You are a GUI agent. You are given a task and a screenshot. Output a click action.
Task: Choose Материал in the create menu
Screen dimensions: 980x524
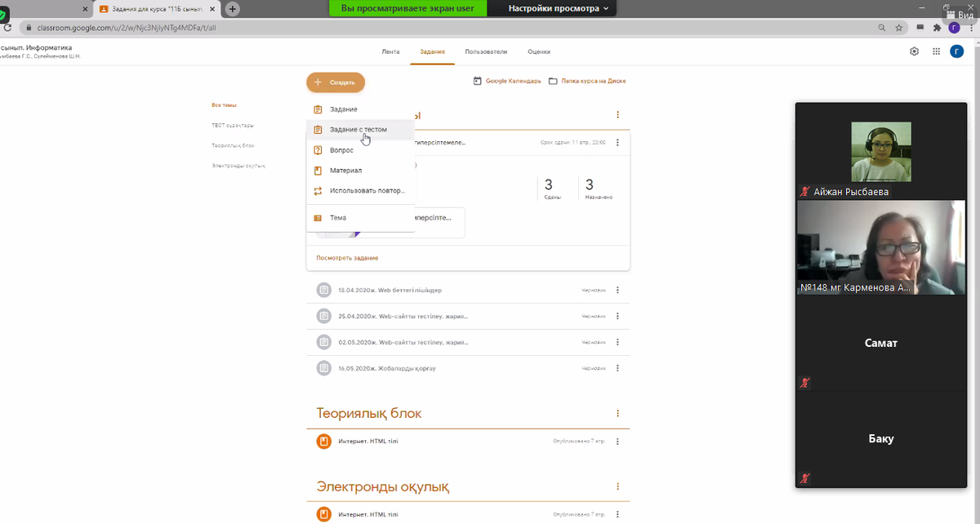[345, 171]
